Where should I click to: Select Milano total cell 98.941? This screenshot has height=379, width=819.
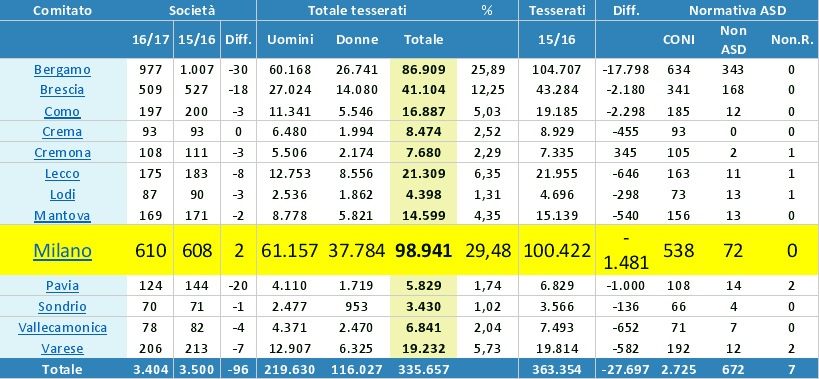point(424,251)
